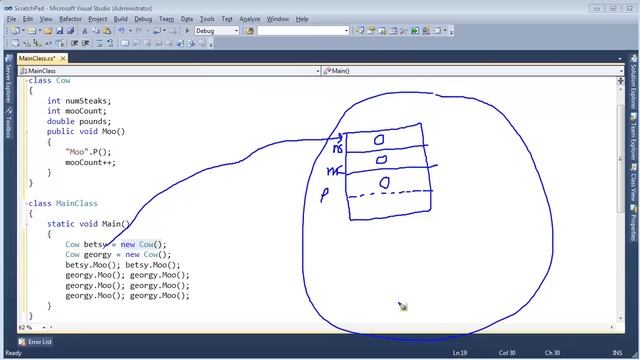Click the editor vertical scrollbar thumb
The image size is (640, 360).
point(620,157)
